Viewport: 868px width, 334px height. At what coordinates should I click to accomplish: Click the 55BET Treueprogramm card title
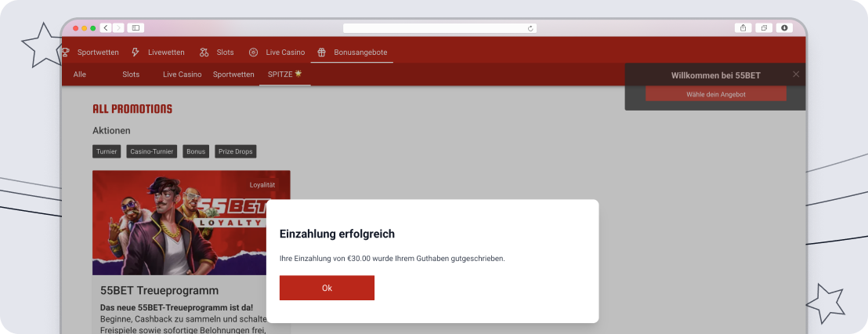point(160,291)
